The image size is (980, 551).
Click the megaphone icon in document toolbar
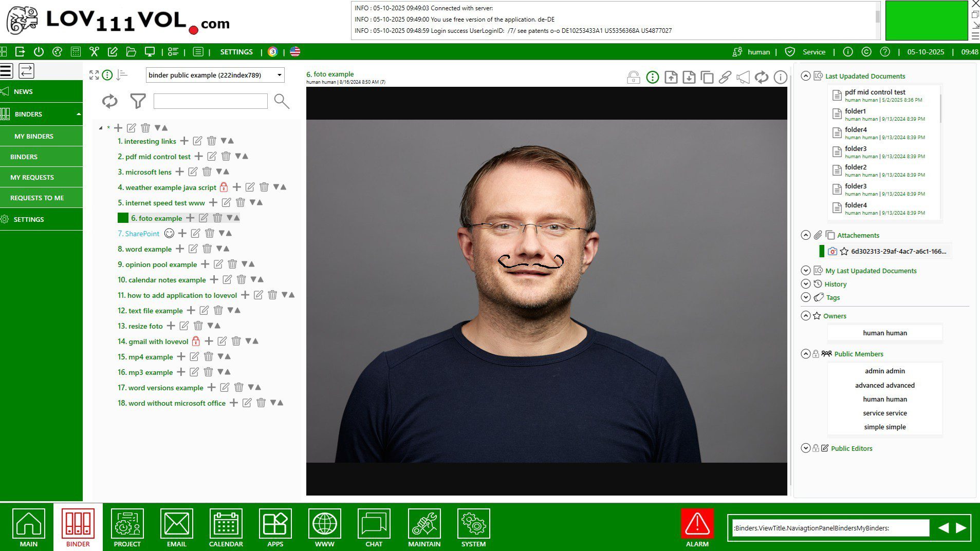coord(743,78)
